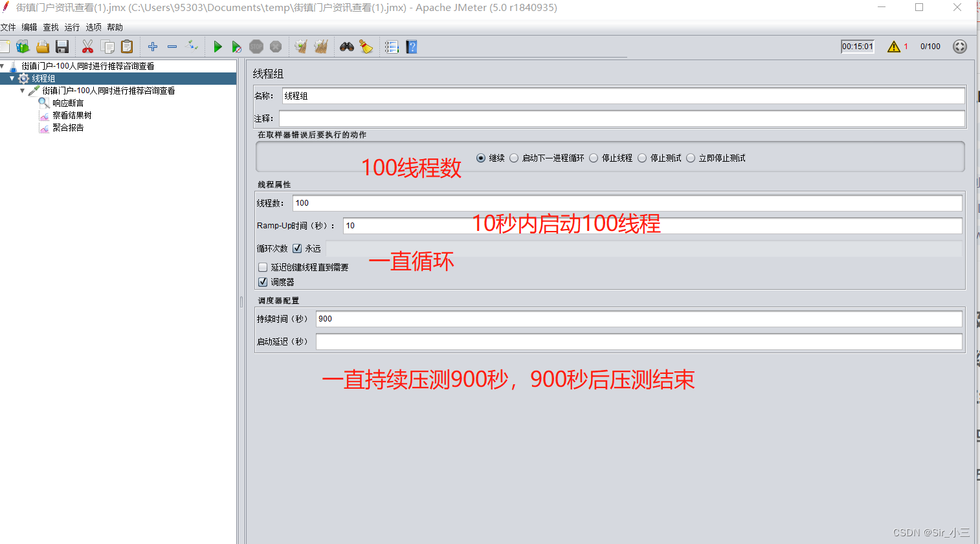Screen dimensions: 980x544
Task: Select the 立即停止测试 radio button
Action: pos(691,158)
